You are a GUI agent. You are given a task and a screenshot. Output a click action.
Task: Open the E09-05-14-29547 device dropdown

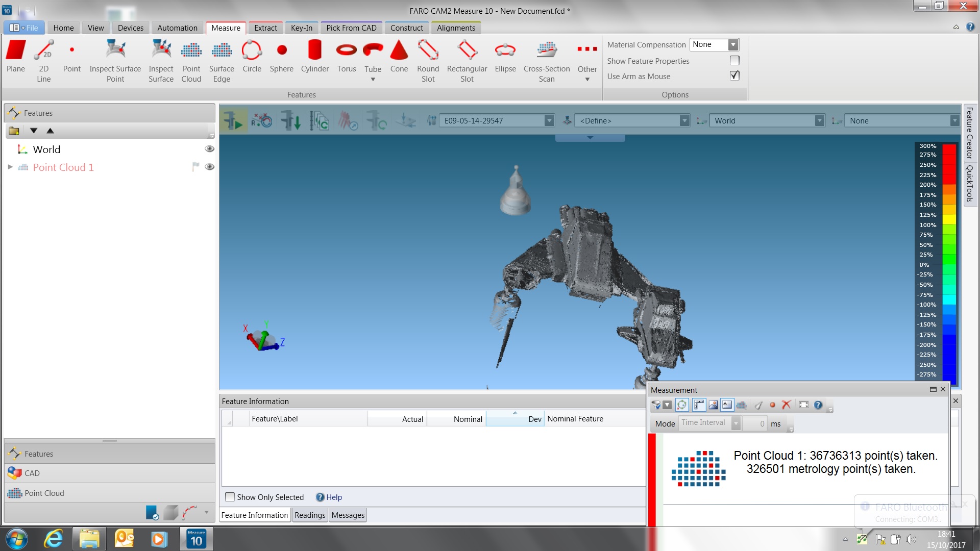click(549, 121)
